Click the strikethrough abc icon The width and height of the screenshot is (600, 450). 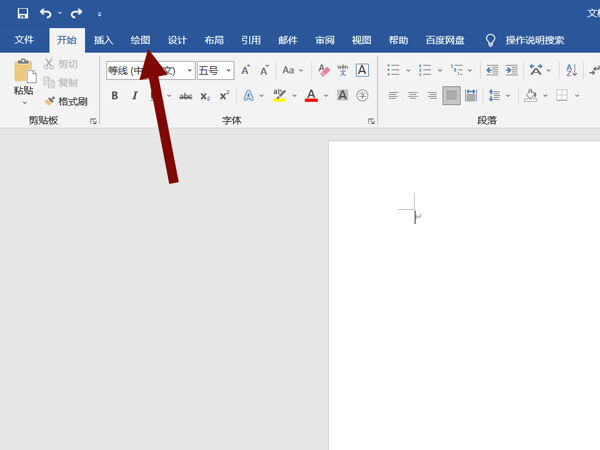(x=185, y=96)
